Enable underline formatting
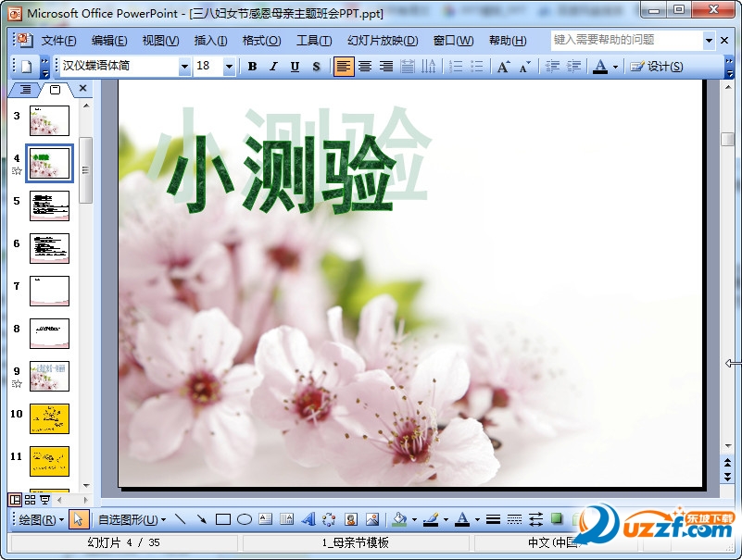742x560 pixels. point(295,66)
